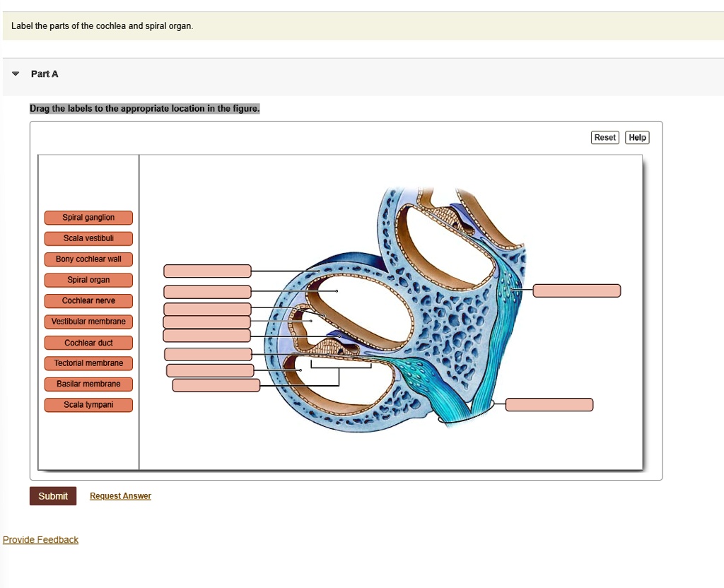Click the bottom-right answer blank near cochlear nerve

click(x=549, y=404)
